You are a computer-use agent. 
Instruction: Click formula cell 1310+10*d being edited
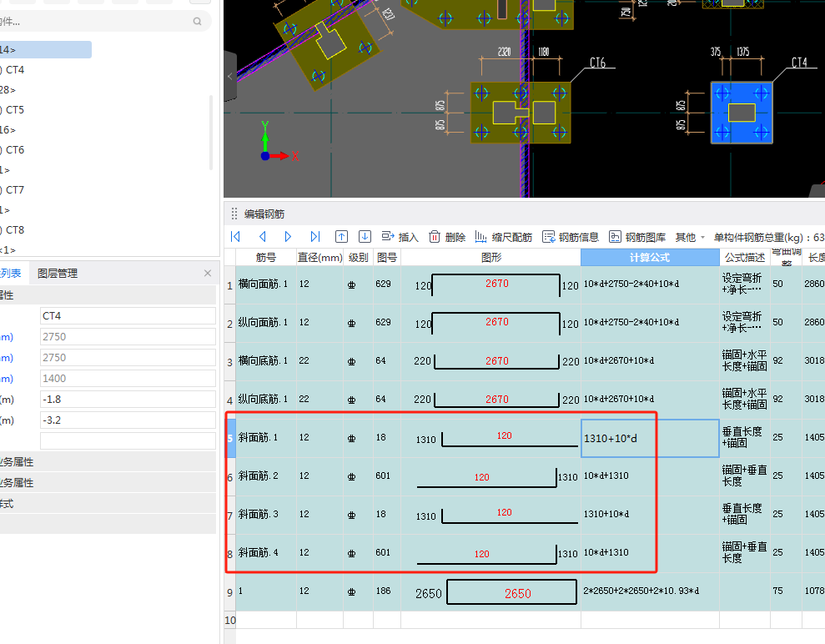coord(650,438)
